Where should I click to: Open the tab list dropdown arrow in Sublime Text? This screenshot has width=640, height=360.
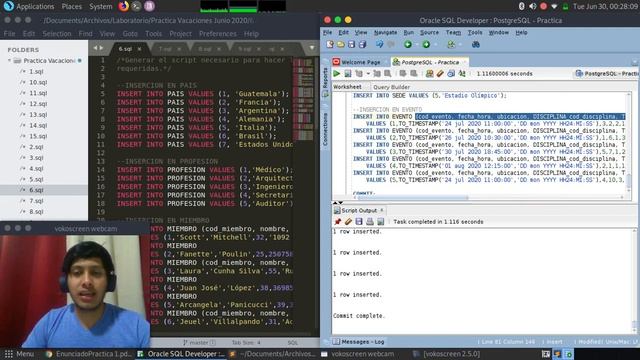tap(312, 48)
